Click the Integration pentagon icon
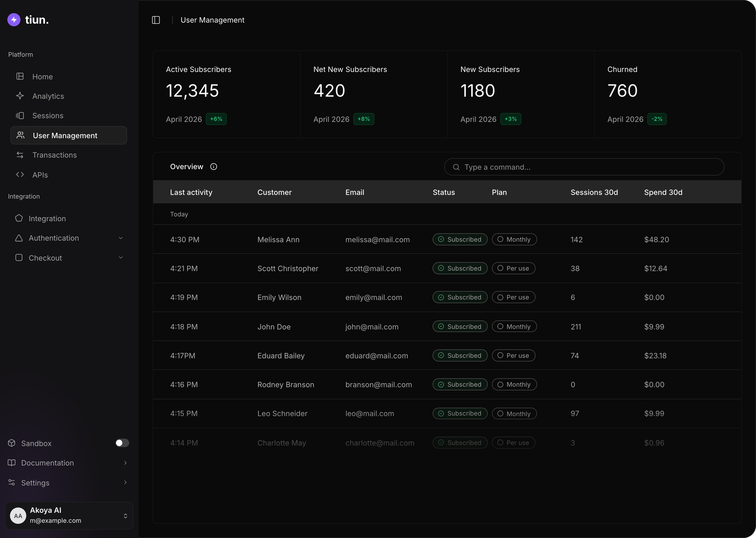This screenshot has height=538, width=756. coord(19,218)
